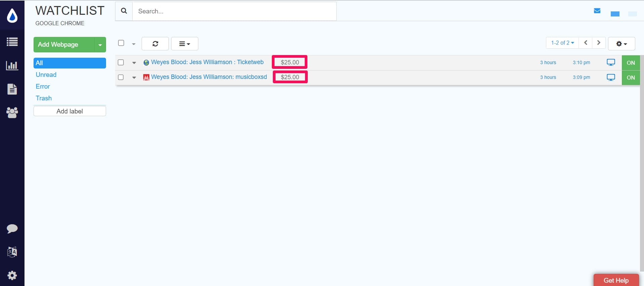Open the settings gear in sidebar
This screenshot has width=644, height=286.
[12, 276]
